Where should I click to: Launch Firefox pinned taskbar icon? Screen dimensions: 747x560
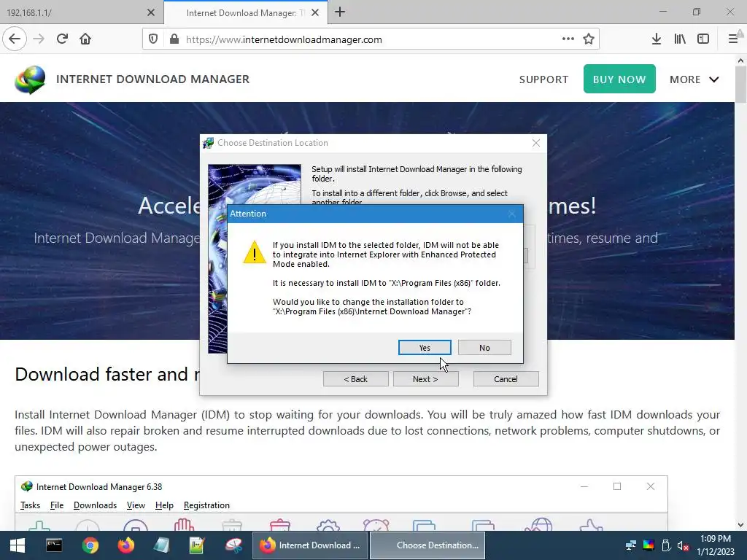pos(126,545)
